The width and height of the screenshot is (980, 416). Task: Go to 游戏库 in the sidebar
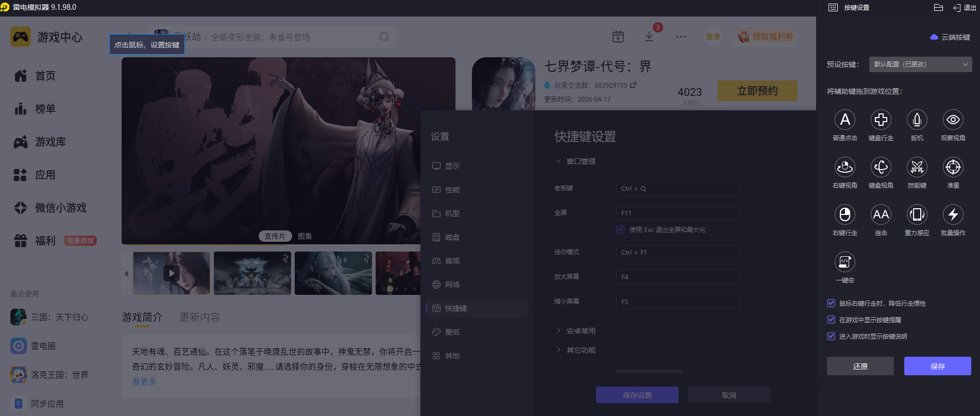[40, 142]
